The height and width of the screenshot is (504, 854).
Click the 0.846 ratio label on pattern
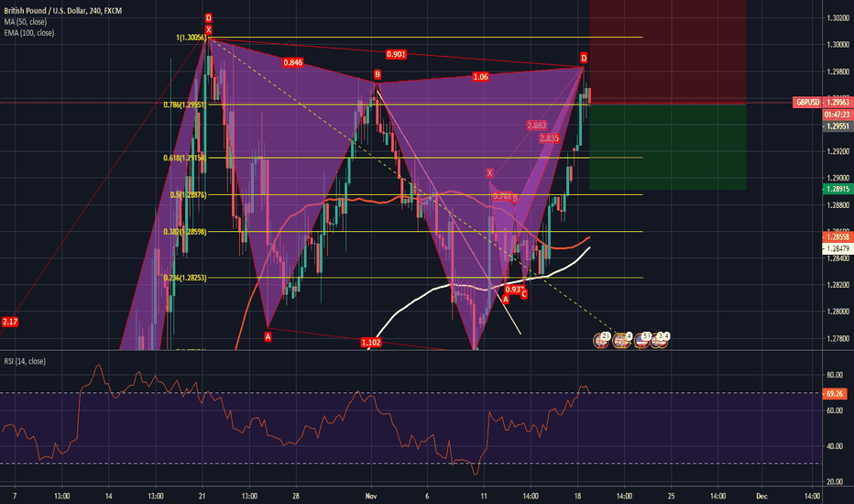pyautogui.click(x=293, y=62)
